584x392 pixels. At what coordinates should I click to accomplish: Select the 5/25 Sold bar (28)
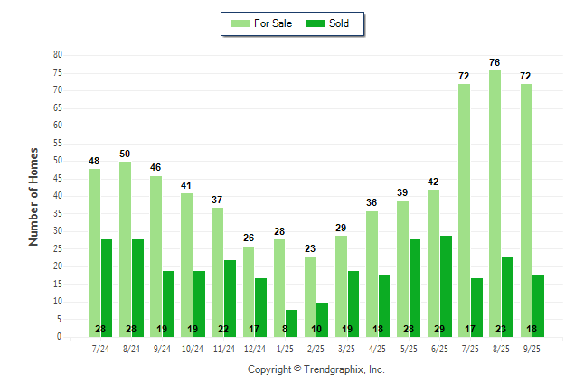click(415, 287)
